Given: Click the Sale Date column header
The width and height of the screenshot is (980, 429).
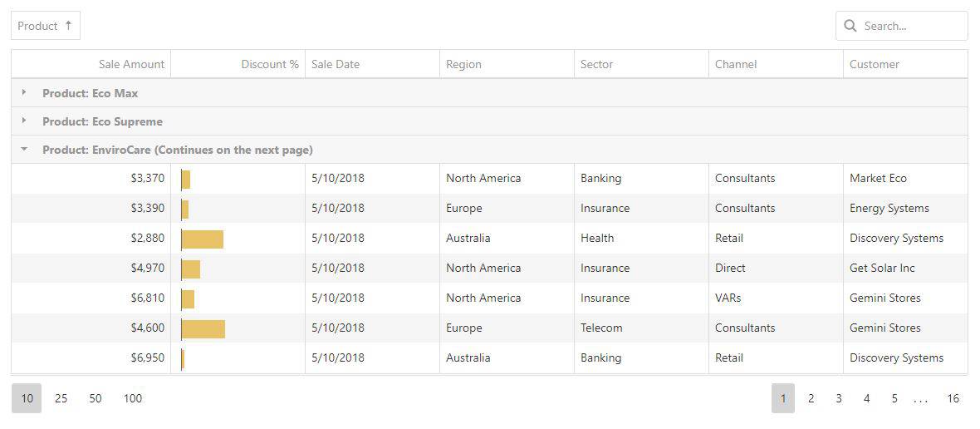Looking at the screenshot, I should point(373,64).
